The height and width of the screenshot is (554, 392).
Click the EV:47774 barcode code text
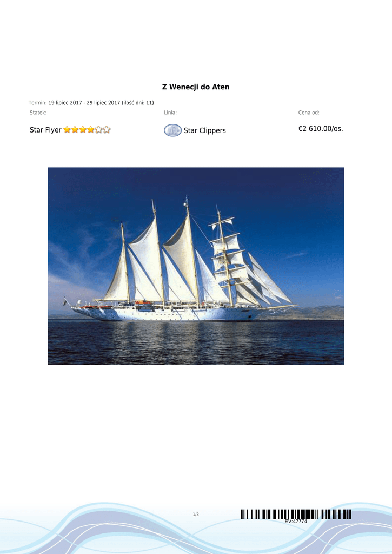[296, 521]
